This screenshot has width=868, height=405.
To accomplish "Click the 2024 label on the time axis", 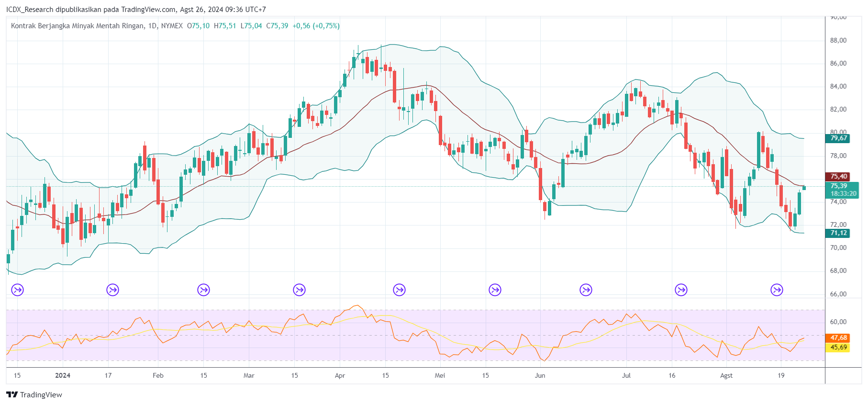I will click(x=63, y=375).
